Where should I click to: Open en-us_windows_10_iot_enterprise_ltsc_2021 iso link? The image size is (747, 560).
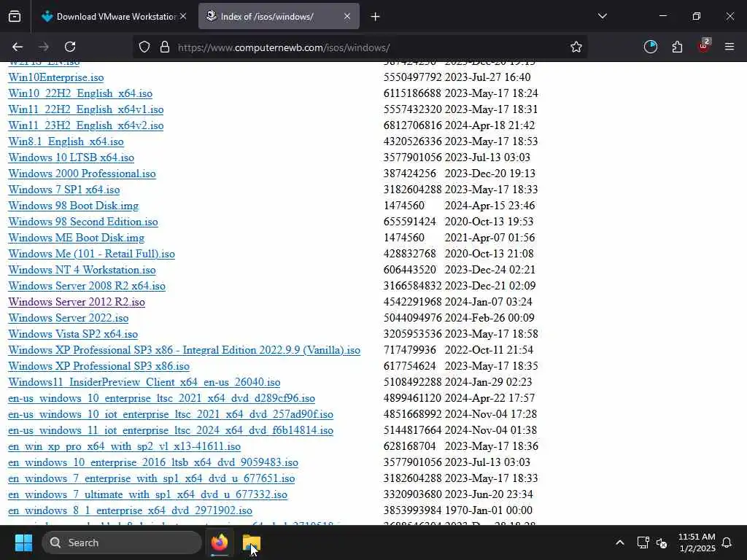171,414
